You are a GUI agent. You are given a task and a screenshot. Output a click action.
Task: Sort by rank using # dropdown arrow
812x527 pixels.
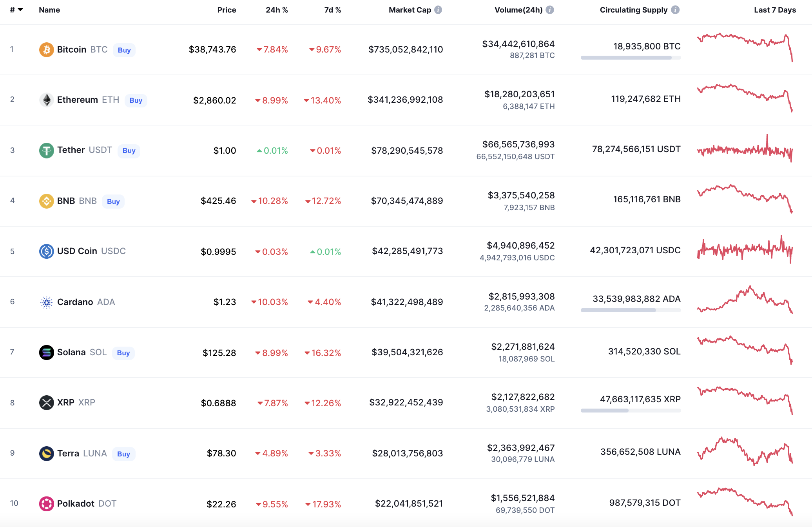pyautogui.click(x=20, y=10)
